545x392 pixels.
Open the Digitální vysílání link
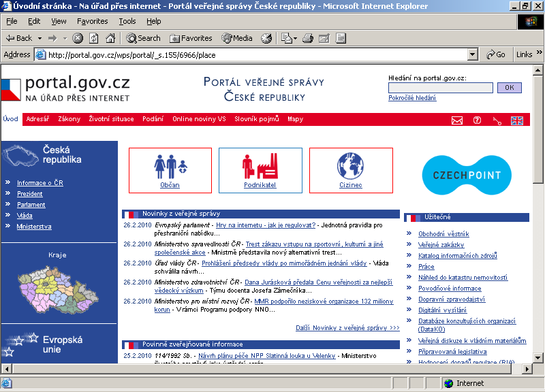pos(442,310)
